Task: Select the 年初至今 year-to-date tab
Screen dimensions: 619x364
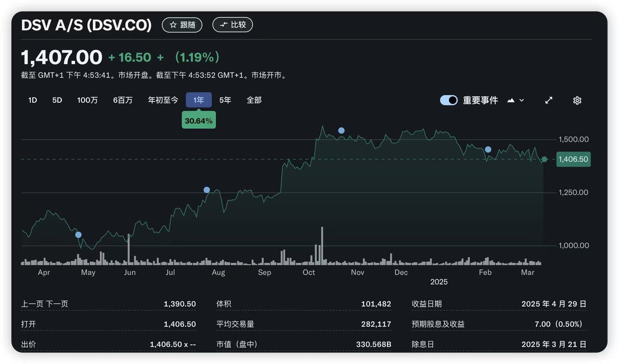Action: (x=163, y=100)
